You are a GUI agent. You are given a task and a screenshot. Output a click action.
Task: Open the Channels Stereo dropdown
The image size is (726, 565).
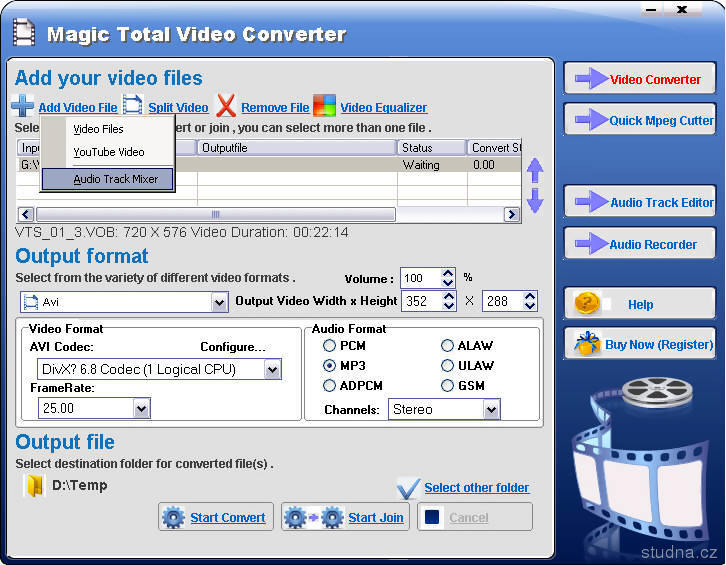(491, 409)
